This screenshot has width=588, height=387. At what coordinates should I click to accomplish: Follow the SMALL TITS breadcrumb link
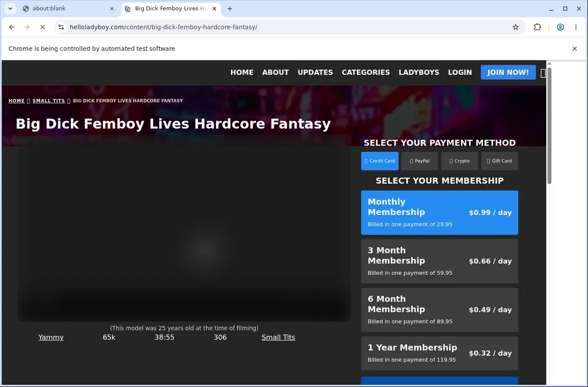(49, 101)
